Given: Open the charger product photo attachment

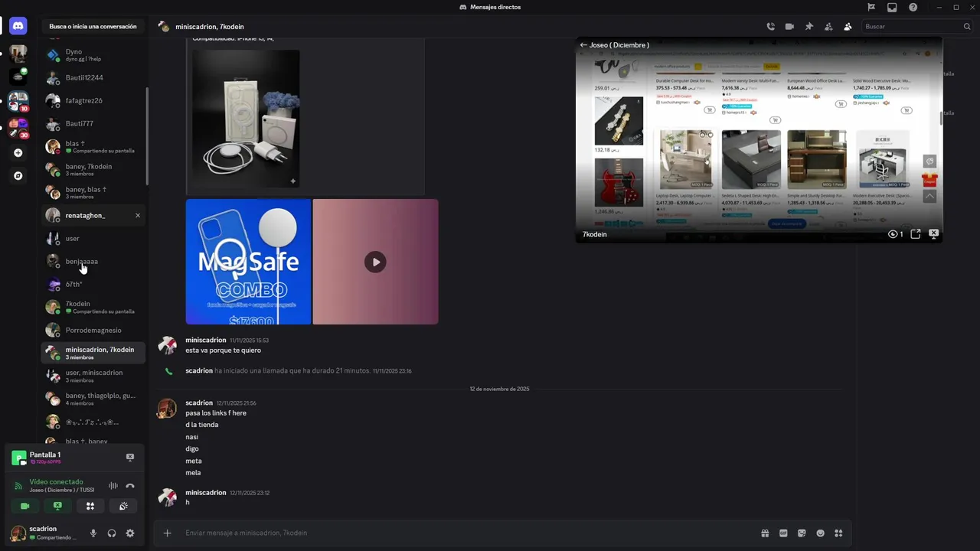Looking at the screenshot, I should click(246, 119).
